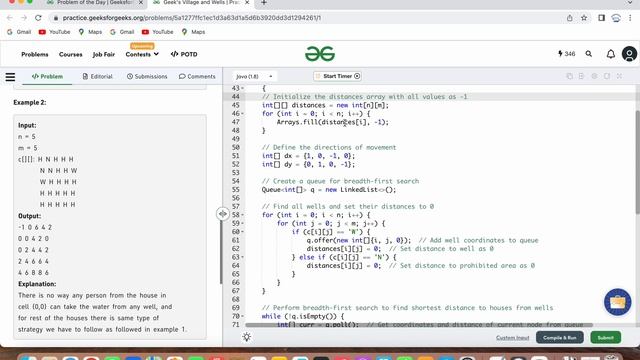640x360 pixels.
Task: Click line number 44 in the gutter
Action: (x=235, y=97)
